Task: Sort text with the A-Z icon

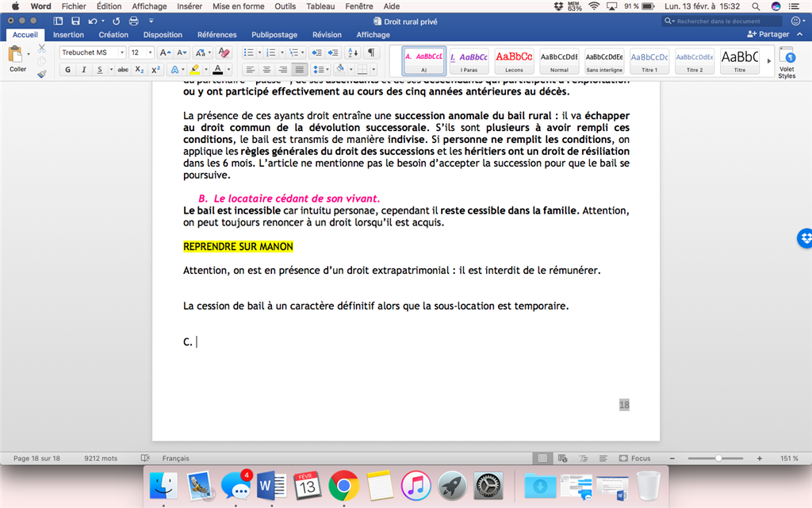Action: (x=353, y=52)
